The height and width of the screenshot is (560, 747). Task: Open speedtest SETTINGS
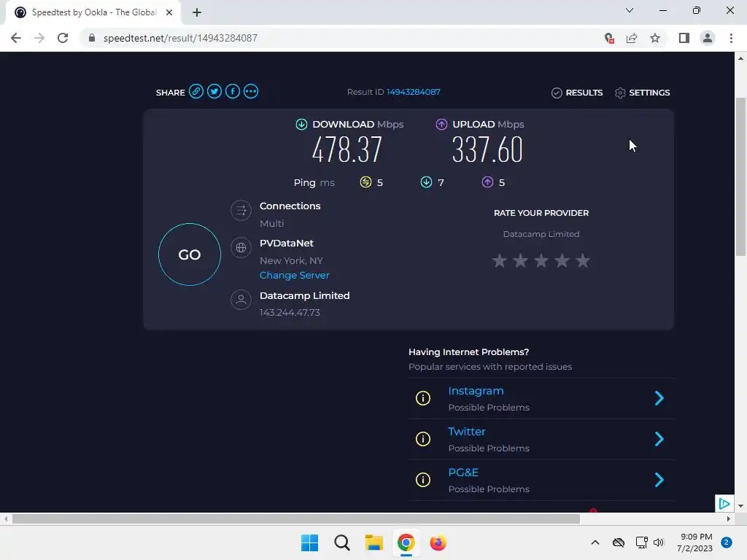point(642,93)
